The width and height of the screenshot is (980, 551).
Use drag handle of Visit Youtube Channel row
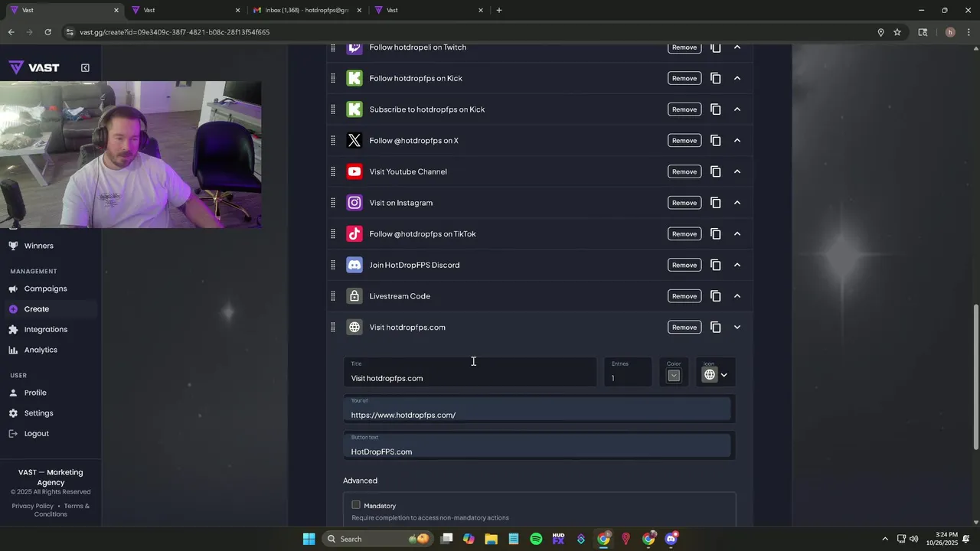coord(332,171)
